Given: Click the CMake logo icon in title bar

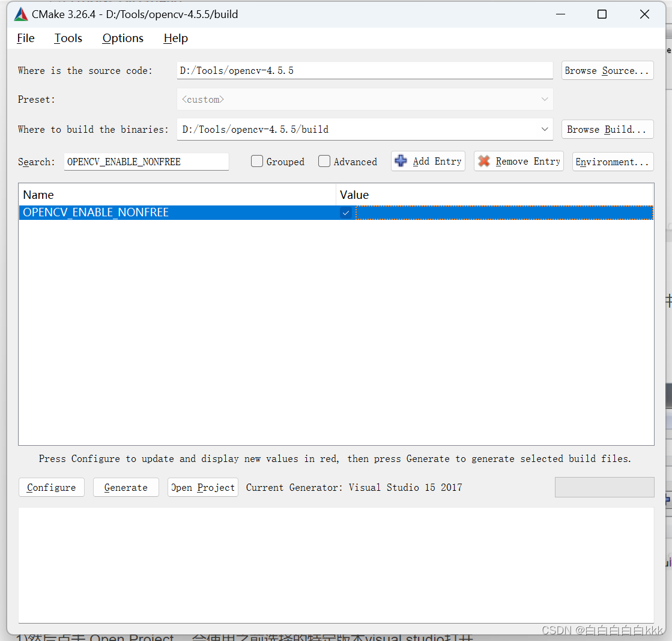Looking at the screenshot, I should tap(20, 14).
